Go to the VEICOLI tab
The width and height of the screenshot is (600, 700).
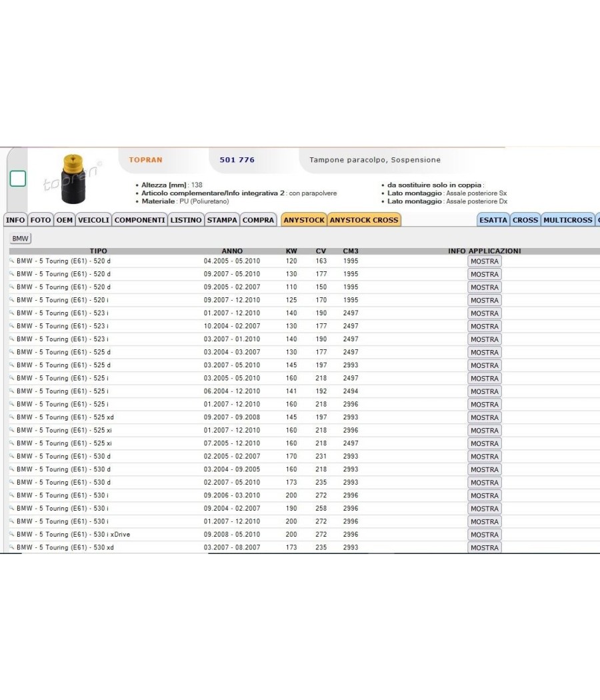(x=93, y=220)
